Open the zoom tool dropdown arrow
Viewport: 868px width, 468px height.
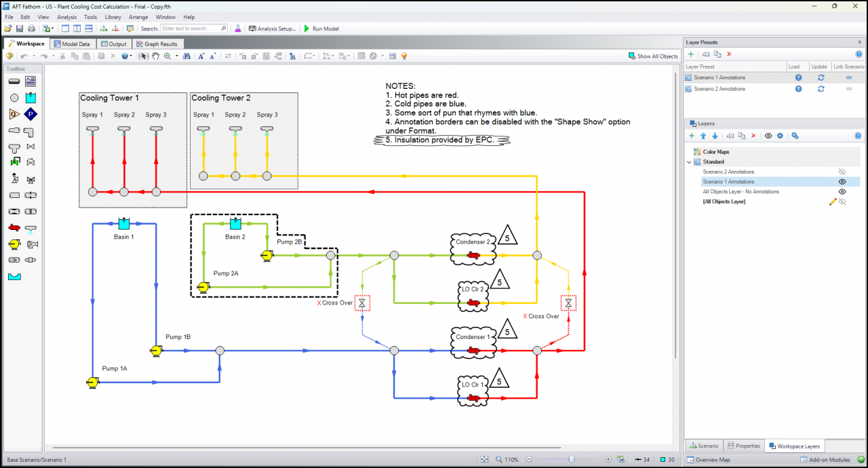tap(176, 56)
